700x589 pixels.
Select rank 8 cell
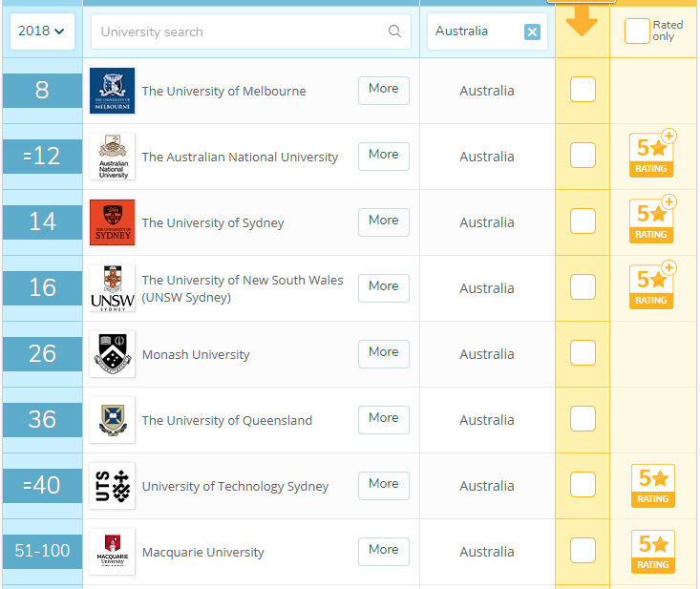(42, 91)
